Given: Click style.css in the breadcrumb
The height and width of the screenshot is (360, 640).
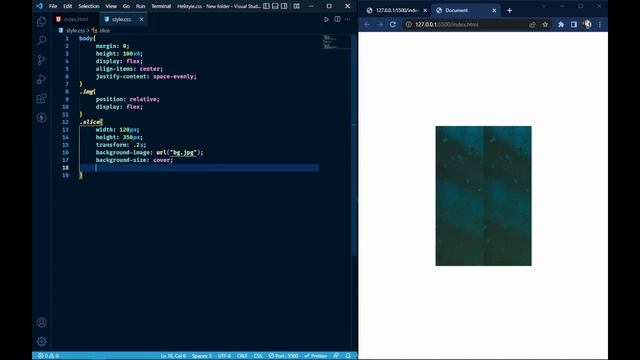Looking at the screenshot, I should point(76,31).
